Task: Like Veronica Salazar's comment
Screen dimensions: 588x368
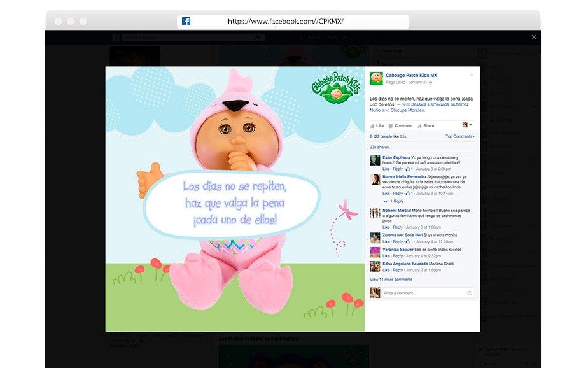Action: click(x=386, y=256)
